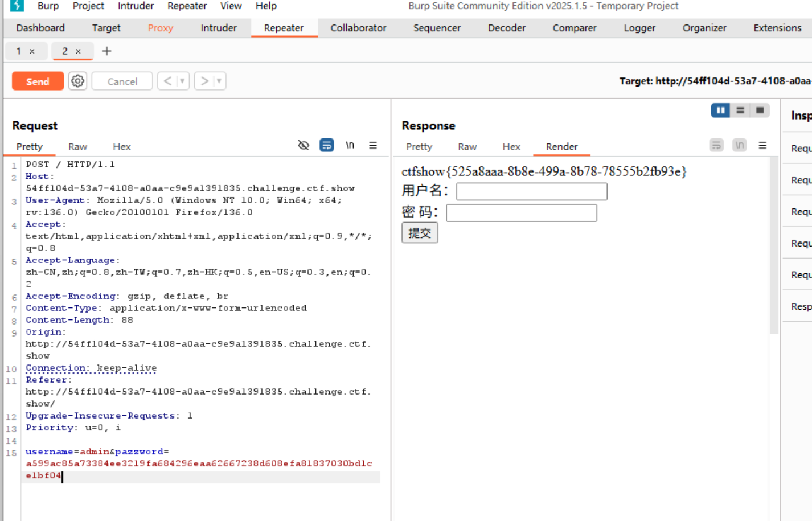Select Request Hex view

(121, 146)
